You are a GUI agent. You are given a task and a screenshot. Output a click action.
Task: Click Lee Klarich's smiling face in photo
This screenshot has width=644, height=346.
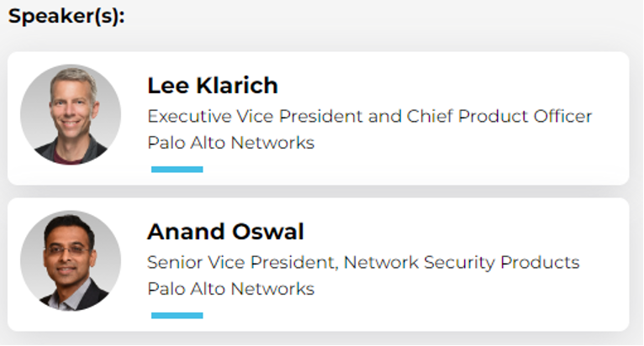(x=72, y=109)
